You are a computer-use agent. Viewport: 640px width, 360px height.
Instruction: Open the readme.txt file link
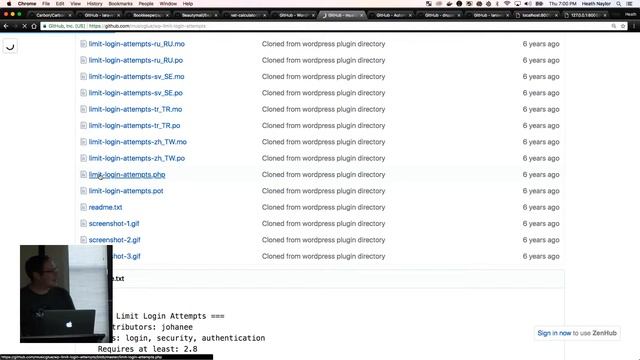coord(105,207)
